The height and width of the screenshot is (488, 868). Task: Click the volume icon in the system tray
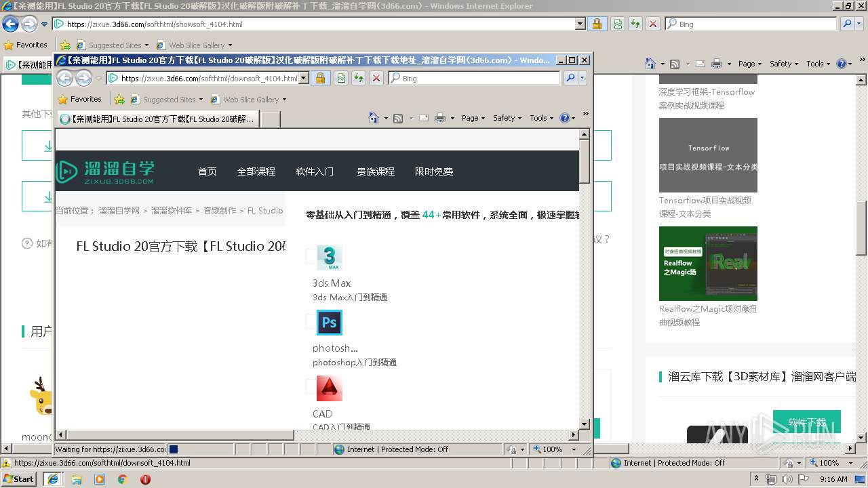point(786,479)
